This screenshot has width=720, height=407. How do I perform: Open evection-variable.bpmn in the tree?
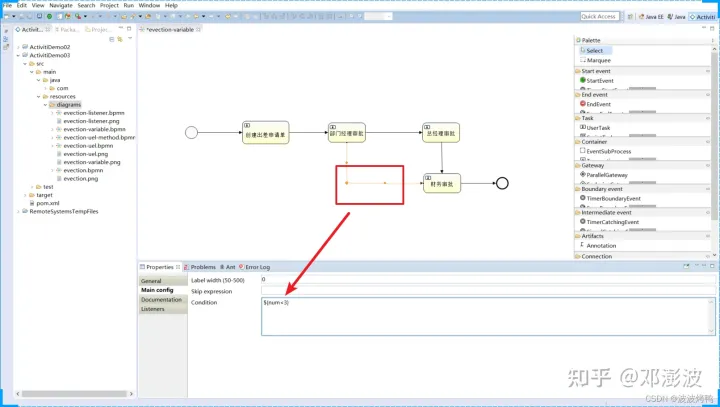pos(94,129)
